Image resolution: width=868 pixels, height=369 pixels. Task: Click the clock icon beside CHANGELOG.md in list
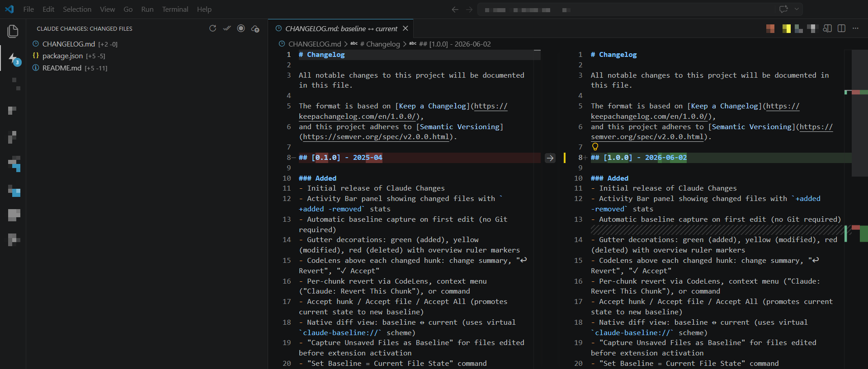[x=36, y=44]
